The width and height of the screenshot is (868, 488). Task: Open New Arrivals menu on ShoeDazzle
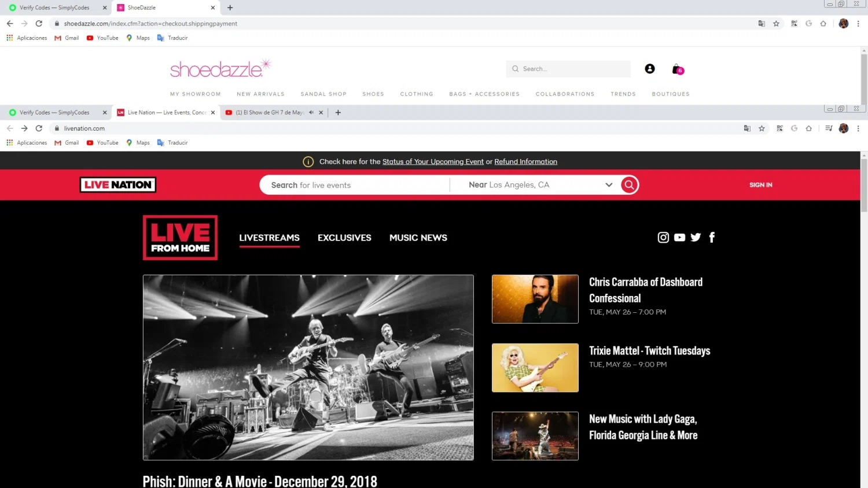tap(260, 94)
